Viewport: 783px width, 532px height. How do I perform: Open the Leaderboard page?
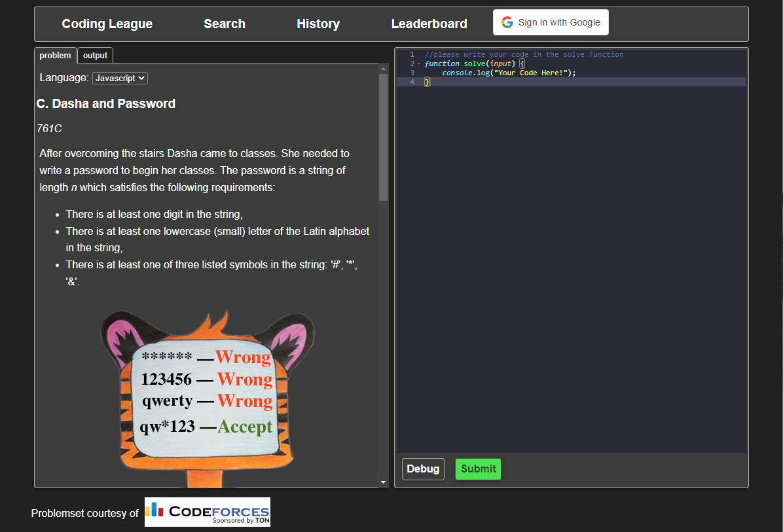(429, 24)
